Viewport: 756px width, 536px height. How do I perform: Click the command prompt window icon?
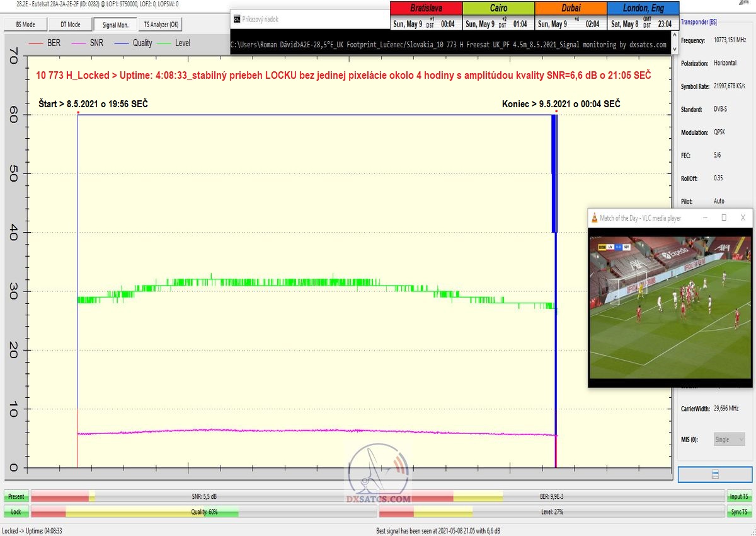(x=236, y=19)
